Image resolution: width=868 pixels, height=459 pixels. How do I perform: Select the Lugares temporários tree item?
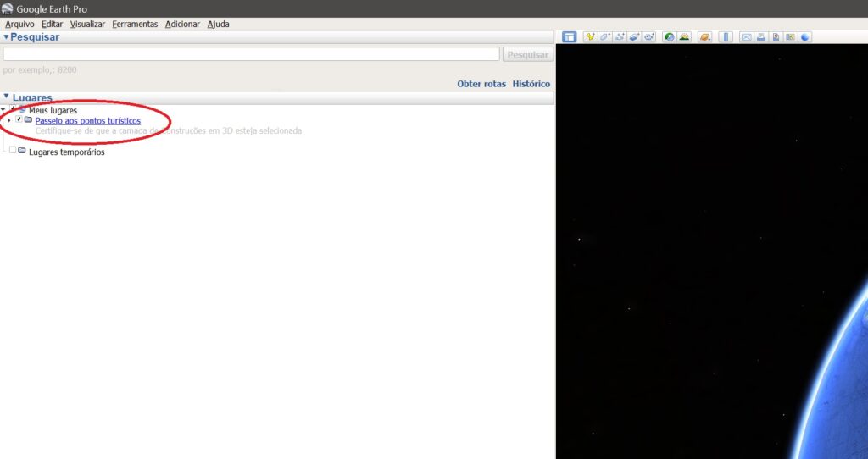pos(66,152)
